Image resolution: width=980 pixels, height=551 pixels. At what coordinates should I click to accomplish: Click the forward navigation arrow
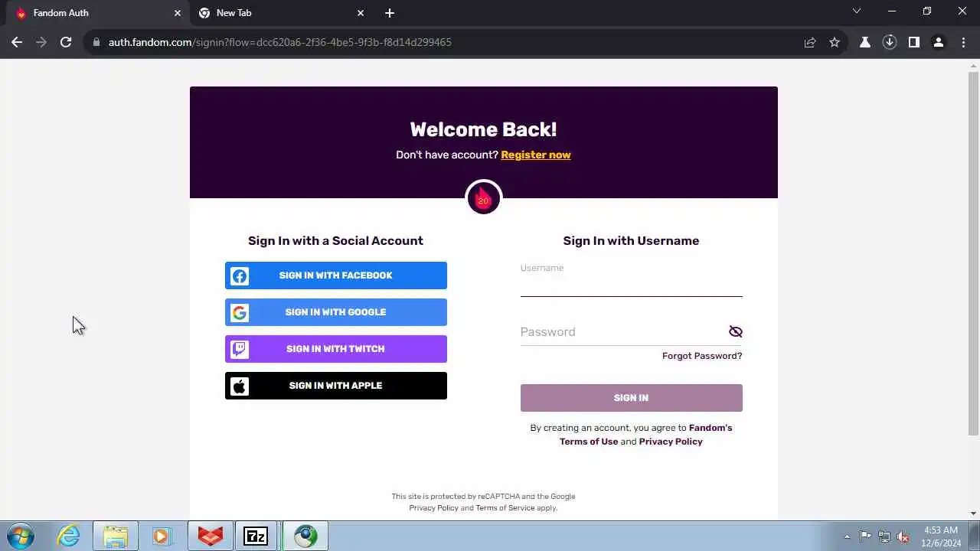pos(41,42)
